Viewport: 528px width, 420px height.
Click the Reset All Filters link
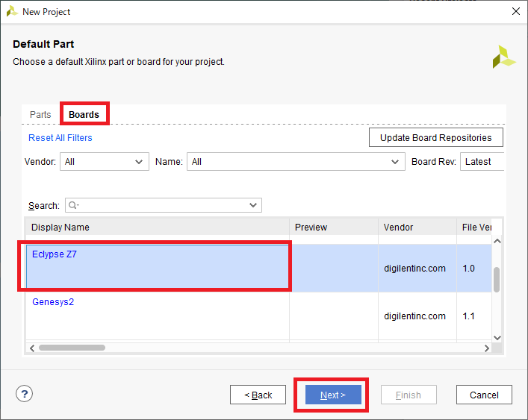coord(60,138)
